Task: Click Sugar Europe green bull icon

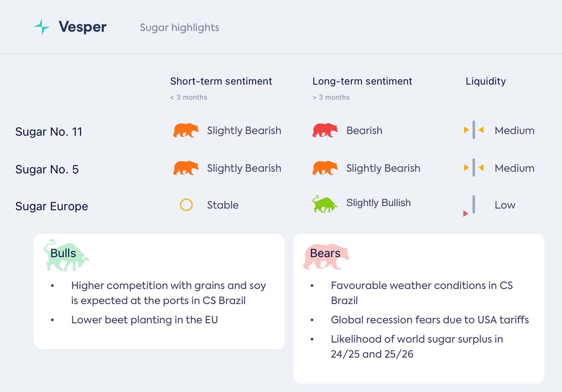Action: 325,204
